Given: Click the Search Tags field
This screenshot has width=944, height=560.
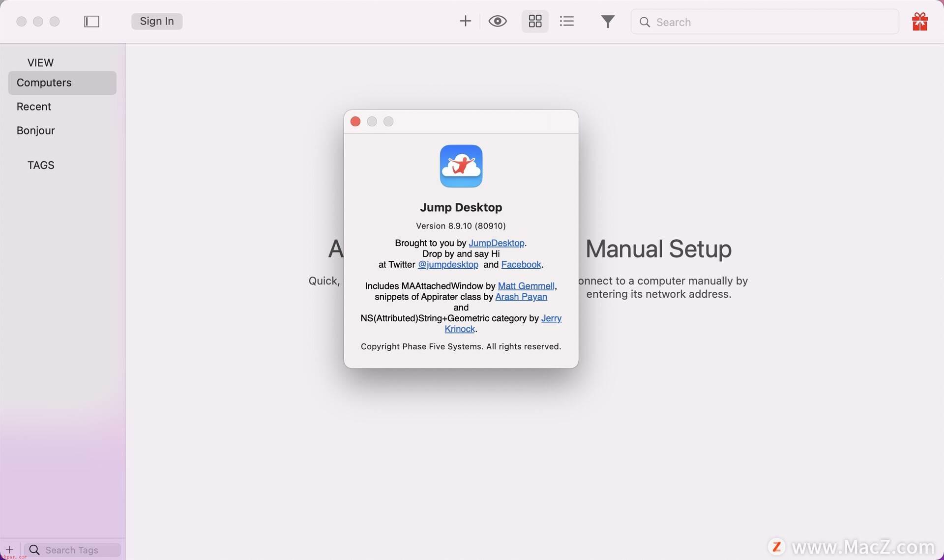Looking at the screenshot, I should click(72, 550).
